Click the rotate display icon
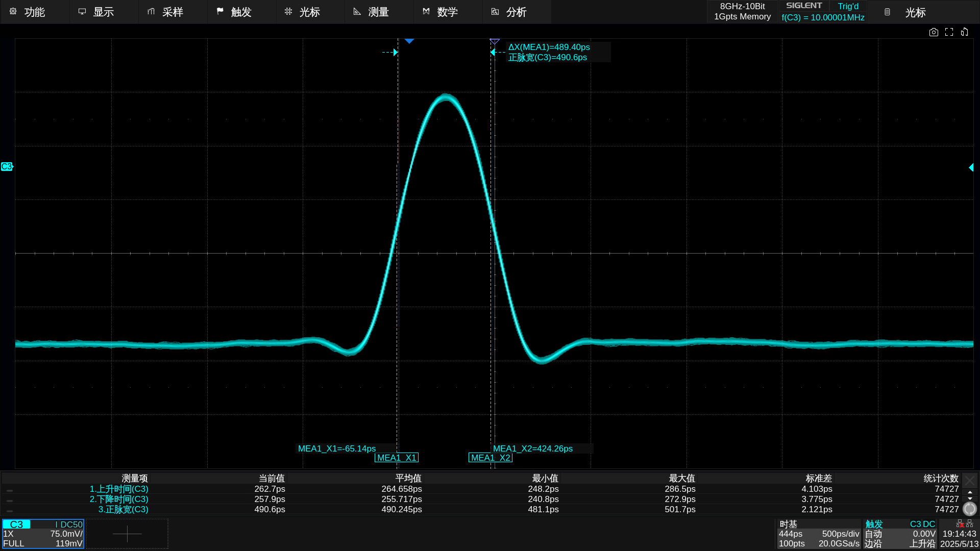This screenshot has height=551, width=980. coord(964,32)
